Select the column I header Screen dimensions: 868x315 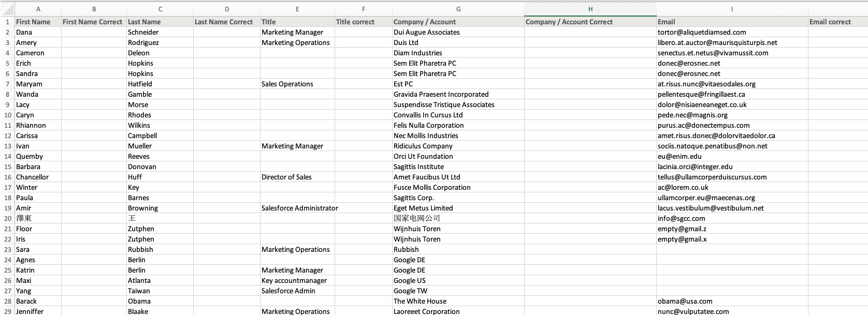(731, 9)
